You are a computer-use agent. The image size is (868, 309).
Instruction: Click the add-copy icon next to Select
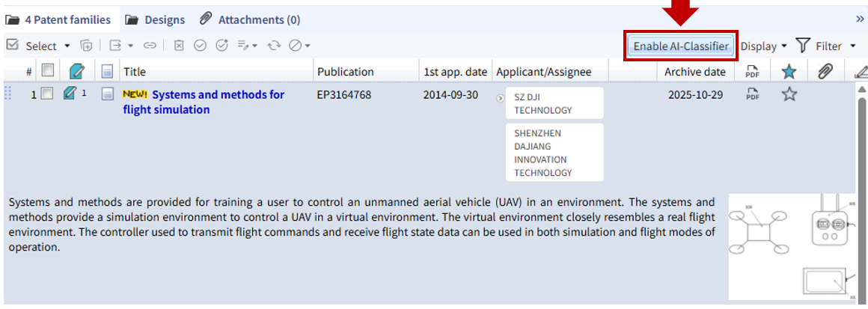pyautogui.click(x=87, y=46)
